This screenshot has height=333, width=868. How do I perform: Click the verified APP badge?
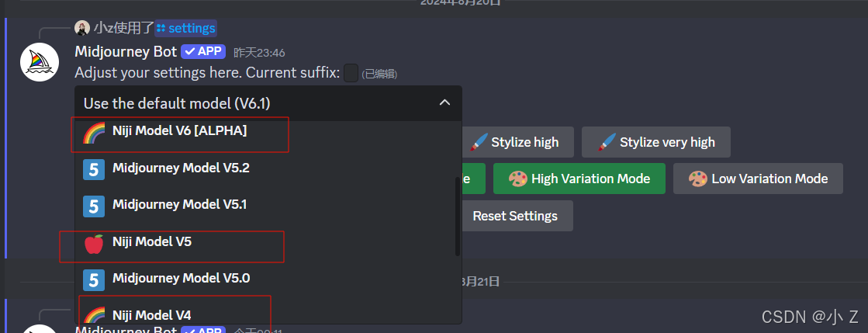click(203, 51)
